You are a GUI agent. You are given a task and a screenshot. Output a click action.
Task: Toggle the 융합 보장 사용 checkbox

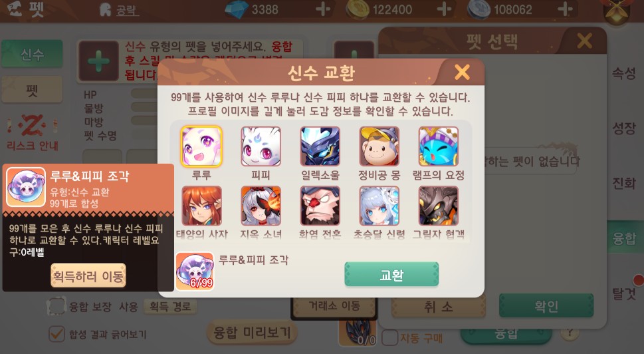56,306
